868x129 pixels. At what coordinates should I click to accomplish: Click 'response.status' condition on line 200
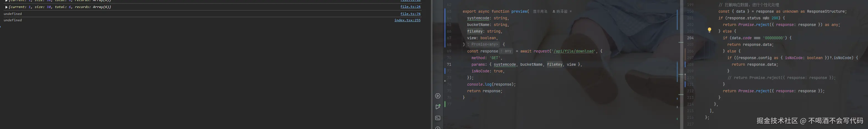click(744, 18)
